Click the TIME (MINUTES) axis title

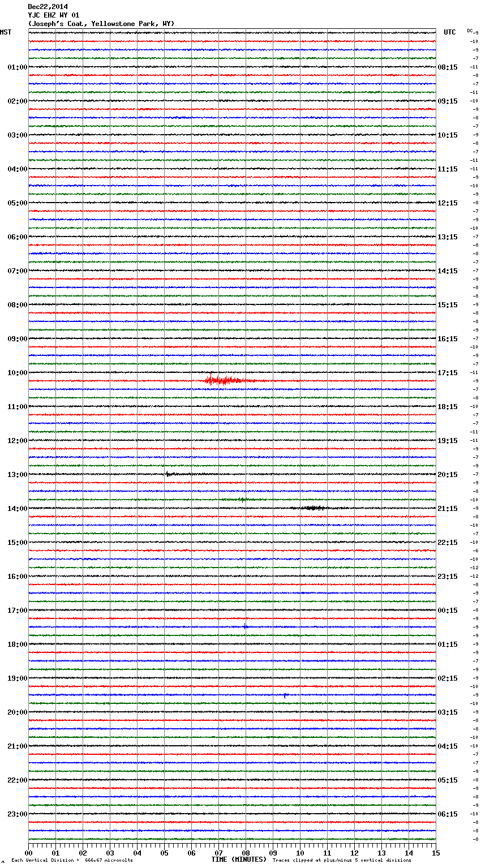(x=239, y=860)
